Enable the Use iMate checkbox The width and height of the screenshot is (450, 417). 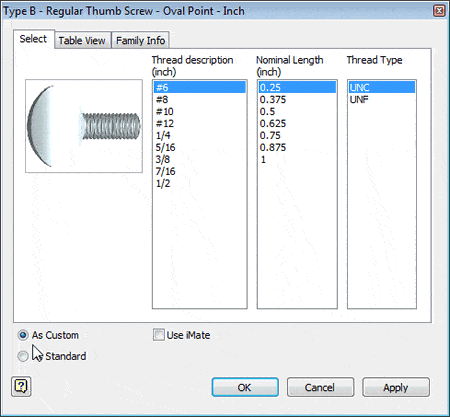click(159, 335)
